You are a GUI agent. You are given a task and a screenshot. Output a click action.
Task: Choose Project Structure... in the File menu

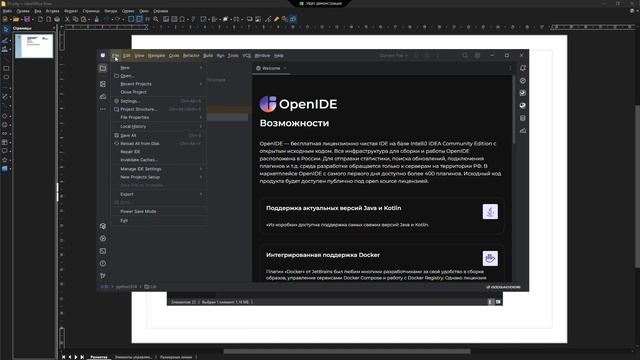pos(159,109)
